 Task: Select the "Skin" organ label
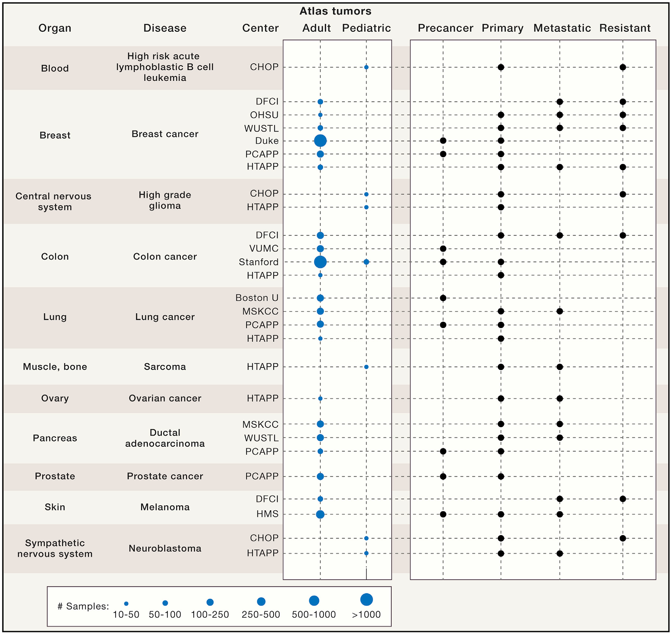pyautogui.click(x=55, y=507)
